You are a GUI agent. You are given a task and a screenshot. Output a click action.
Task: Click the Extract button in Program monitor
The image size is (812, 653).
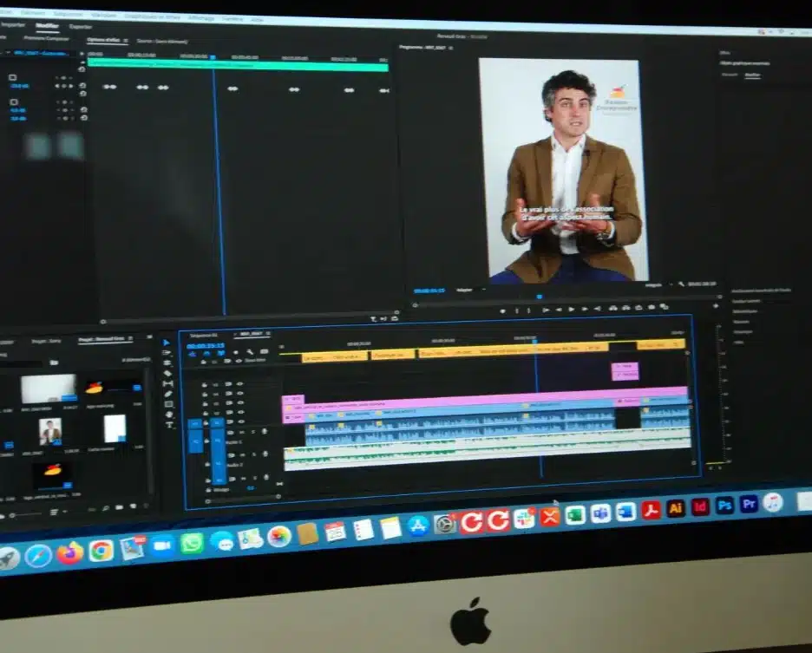[x=626, y=308]
